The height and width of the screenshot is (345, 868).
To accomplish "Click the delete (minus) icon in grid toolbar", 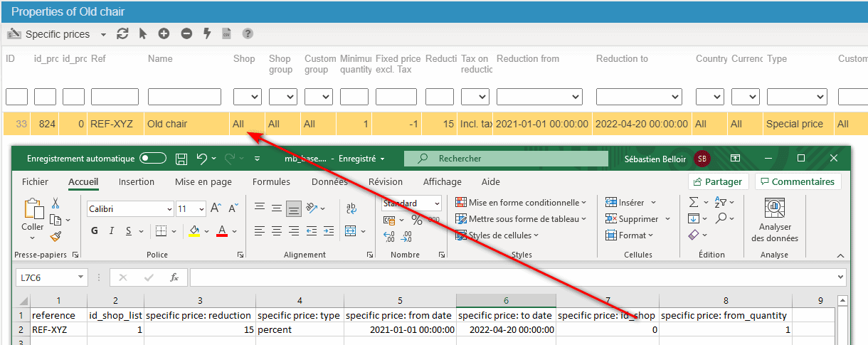I will pos(186,33).
